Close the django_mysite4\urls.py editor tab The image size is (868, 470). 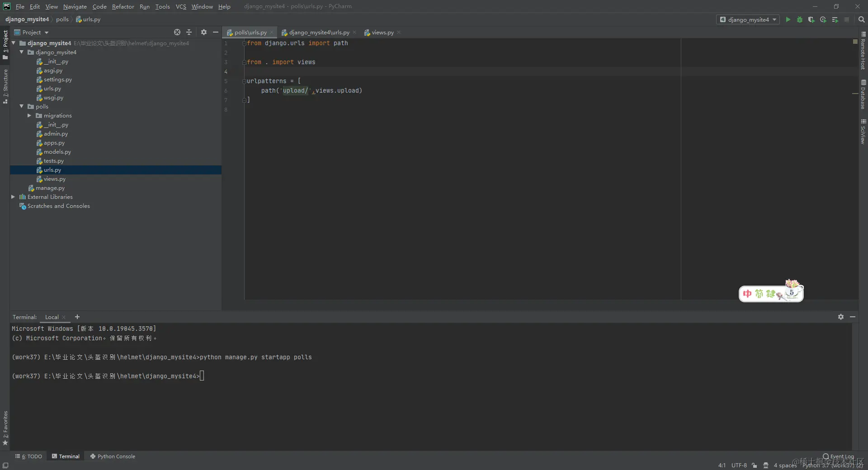354,33
